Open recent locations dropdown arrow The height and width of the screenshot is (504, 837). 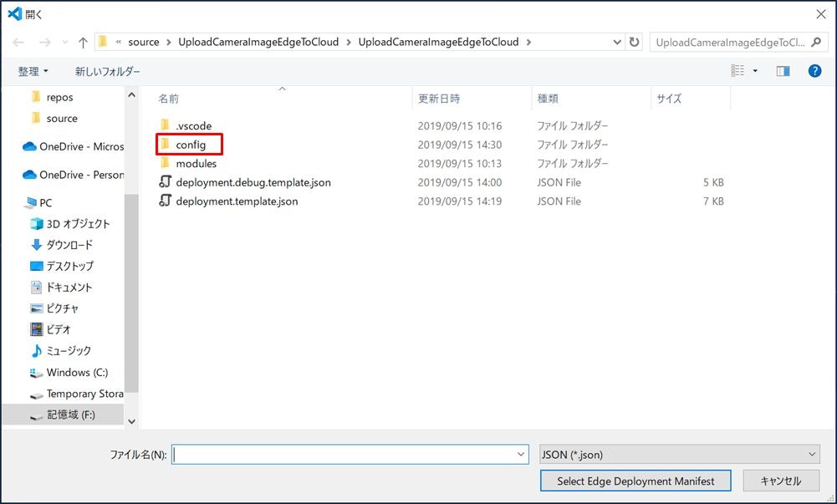click(65, 42)
